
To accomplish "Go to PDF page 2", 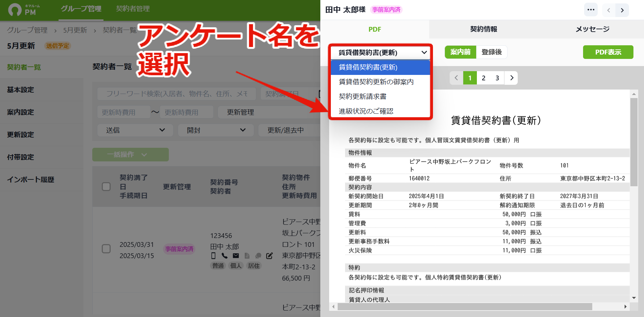I will (484, 78).
